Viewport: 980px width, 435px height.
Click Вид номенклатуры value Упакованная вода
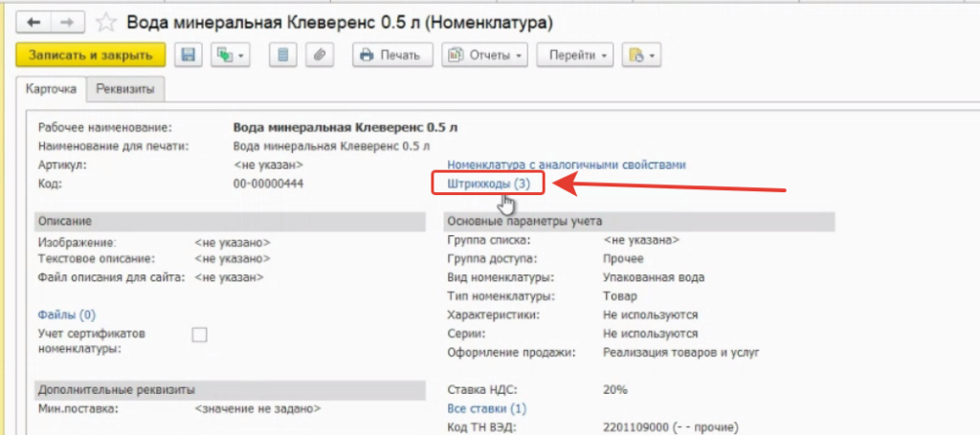654,277
